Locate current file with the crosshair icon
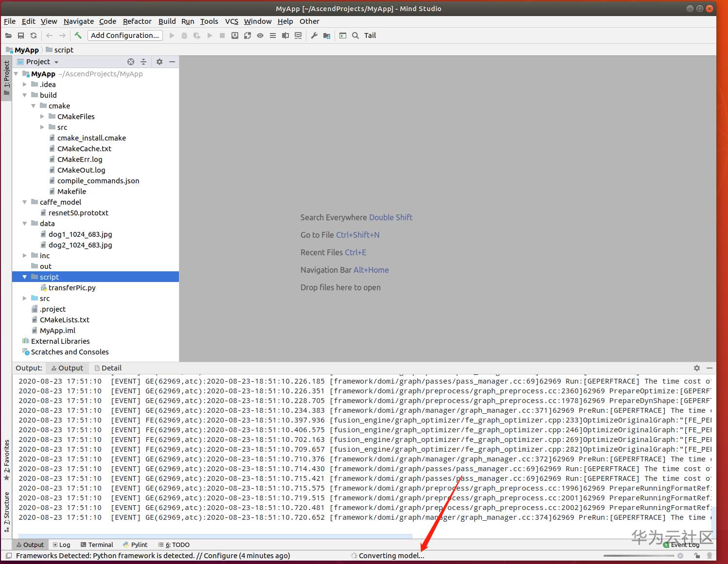The width and height of the screenshot is (728, 564). click(x=131, y=62)
